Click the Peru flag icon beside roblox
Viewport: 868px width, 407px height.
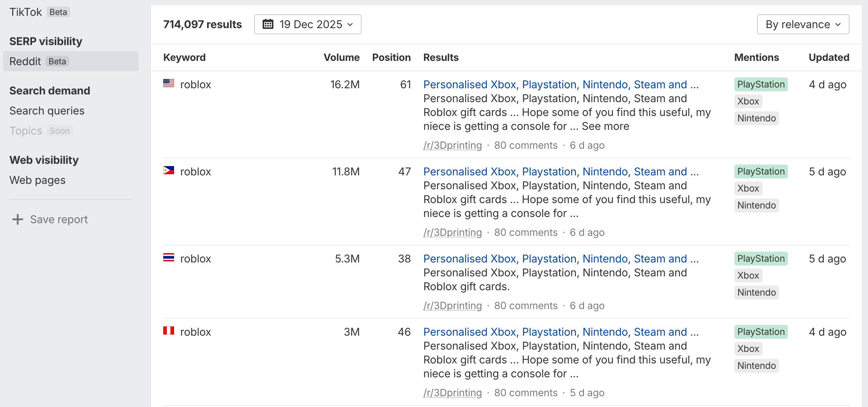pyautogui.click(x=169, y=331)
